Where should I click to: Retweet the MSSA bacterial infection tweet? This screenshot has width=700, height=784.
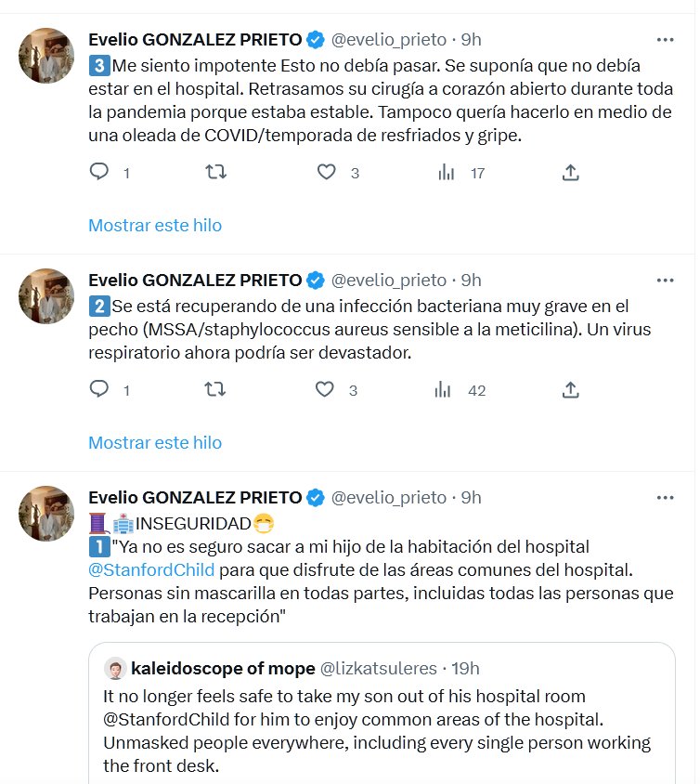click(215, 390)
